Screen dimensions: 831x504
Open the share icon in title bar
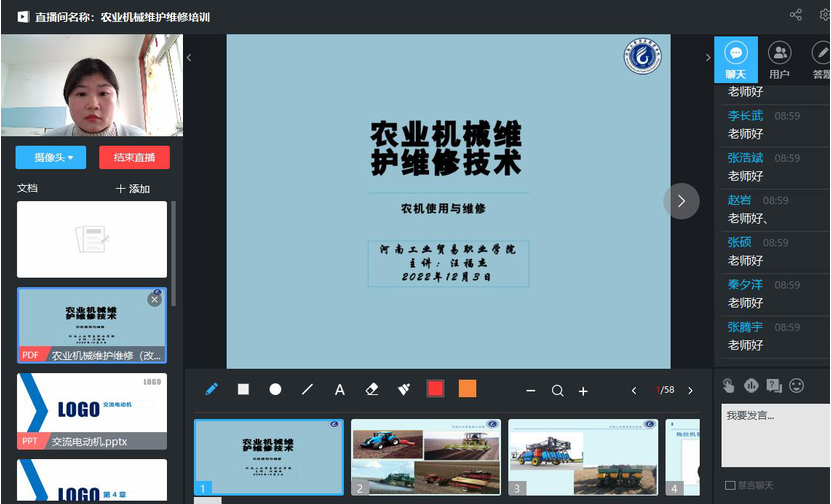pyautogui.click(x=796, y=15)
